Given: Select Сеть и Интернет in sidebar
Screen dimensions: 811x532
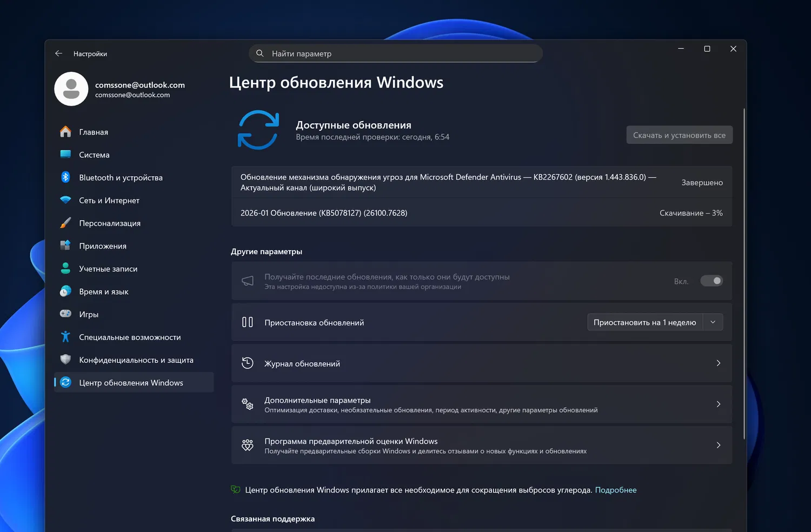Looking at the screenshot, I should coord(134,200).
